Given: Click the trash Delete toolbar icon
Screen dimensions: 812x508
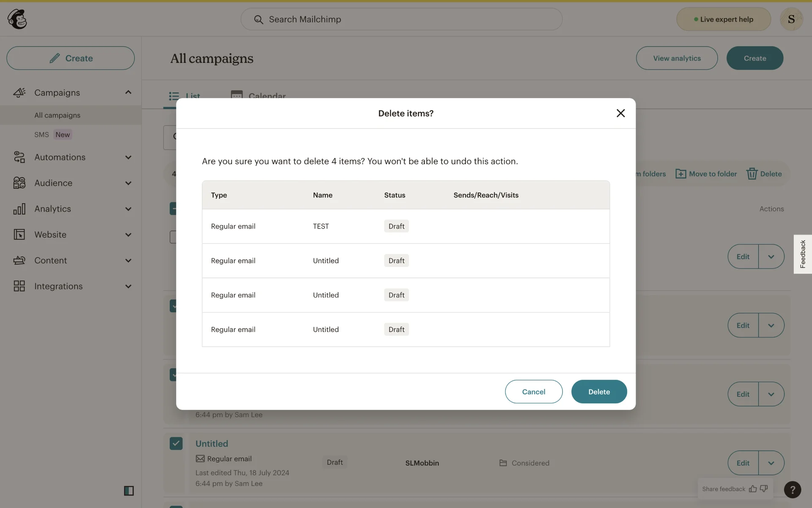Looking at the screenshot, I should click(752, 174).
